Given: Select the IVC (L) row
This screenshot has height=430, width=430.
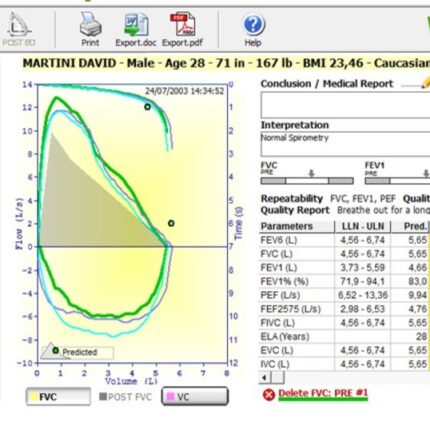Looking at the screenshot, I should coord(345,364).
